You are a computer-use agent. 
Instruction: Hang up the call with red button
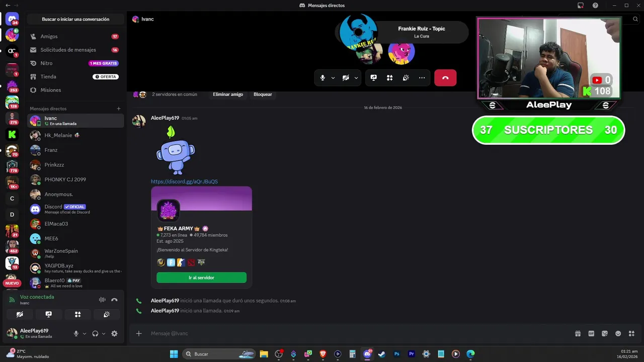point(445,78)
